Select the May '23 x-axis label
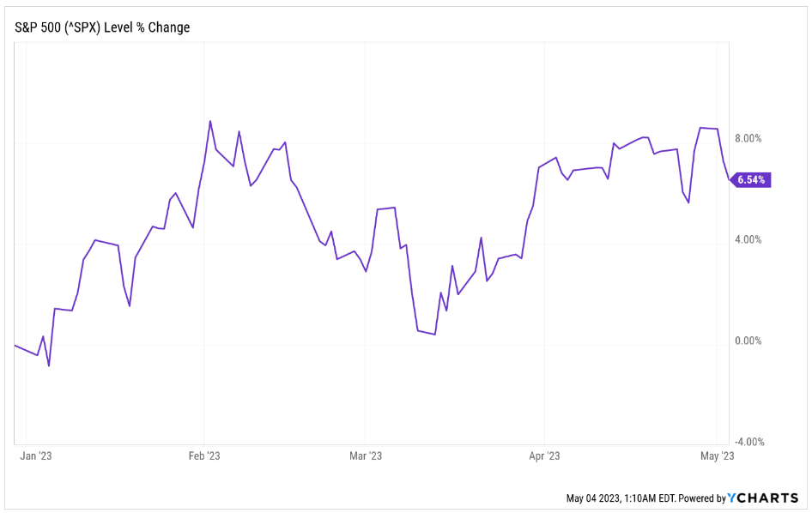The height and width of the screenshot is (513, 812). tap(717, 456)
